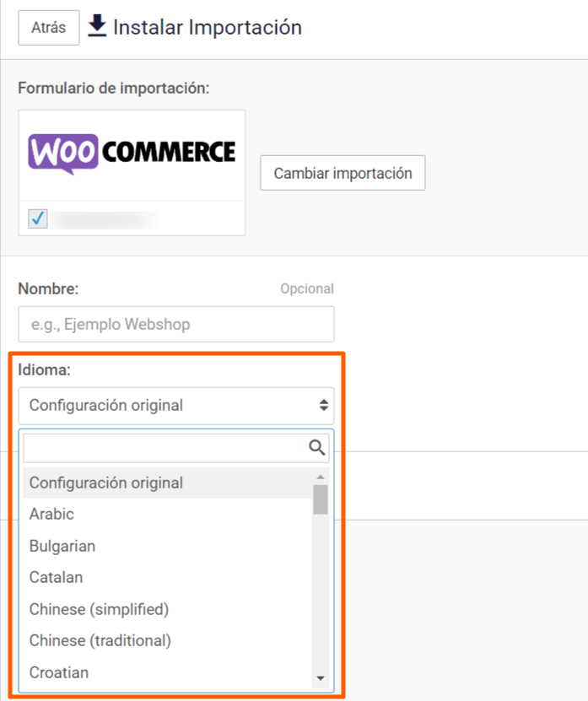Click the Instalar Importación heading

pyautogui.click(x=208, y=27)
